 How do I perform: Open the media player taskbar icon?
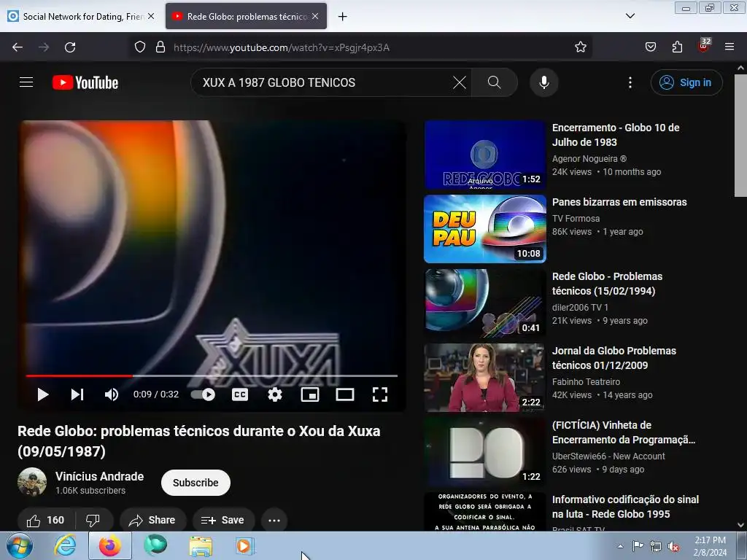(245, 545)
